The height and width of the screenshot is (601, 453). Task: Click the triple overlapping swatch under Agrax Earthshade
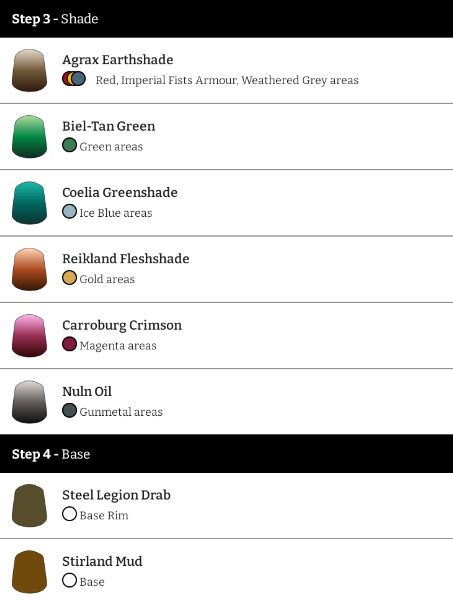coord(74,79)
